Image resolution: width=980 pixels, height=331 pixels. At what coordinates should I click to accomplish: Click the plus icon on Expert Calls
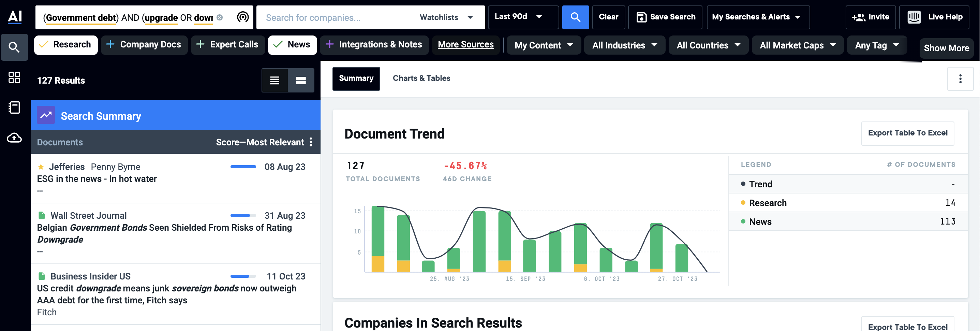[200, 45]
